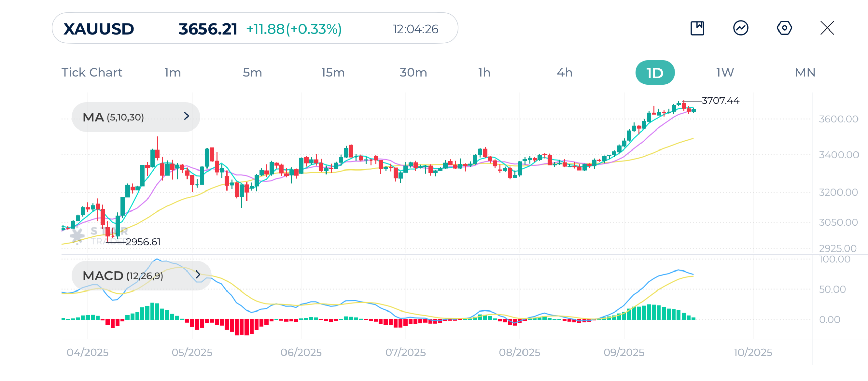Switch to the 4h timeframe
Image resolution: width=868 pixels, height=381 pixels.
565,73
